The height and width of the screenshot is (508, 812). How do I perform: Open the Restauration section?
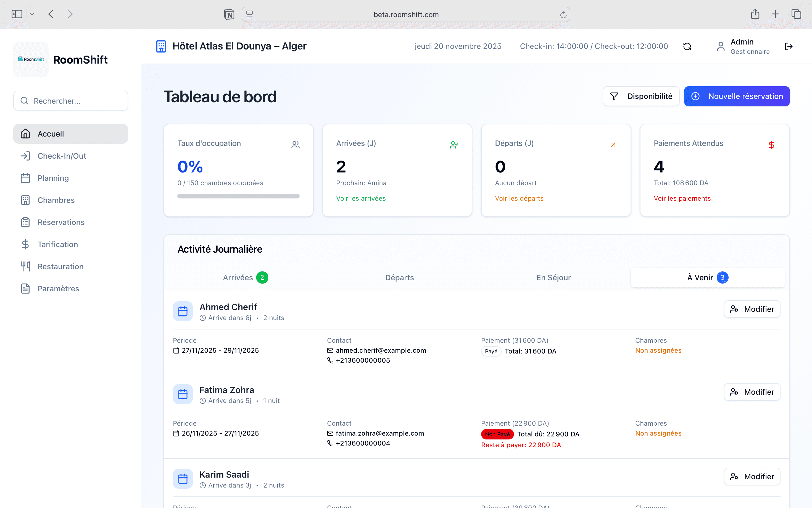coord(60,266)
